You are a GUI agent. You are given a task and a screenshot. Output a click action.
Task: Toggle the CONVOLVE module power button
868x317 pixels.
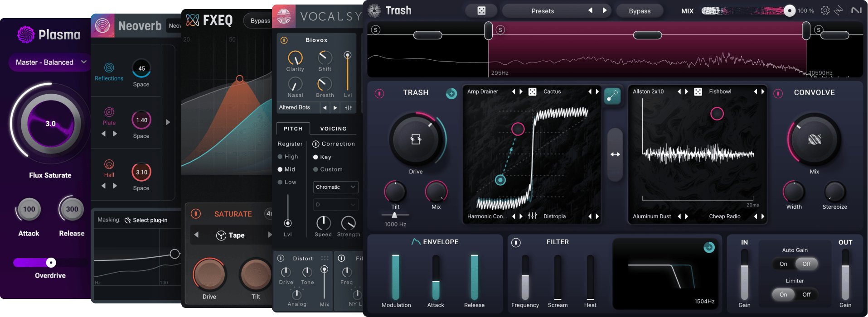pos(778,93)
